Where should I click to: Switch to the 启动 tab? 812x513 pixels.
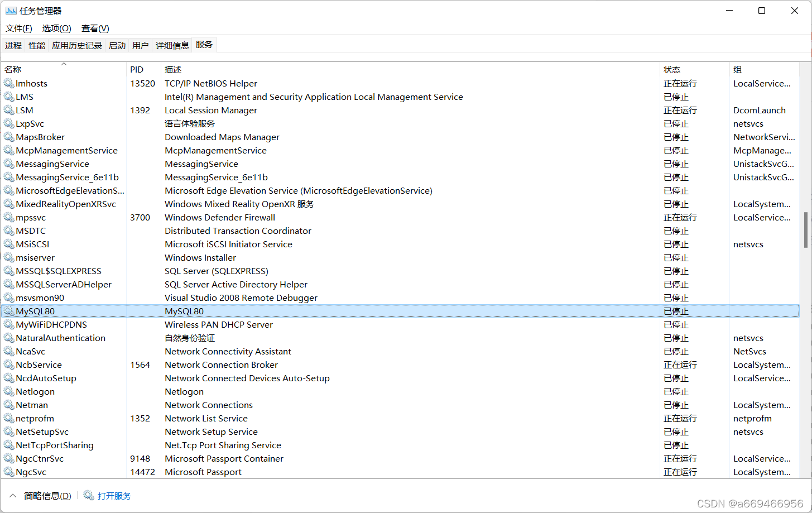point(117,46)
